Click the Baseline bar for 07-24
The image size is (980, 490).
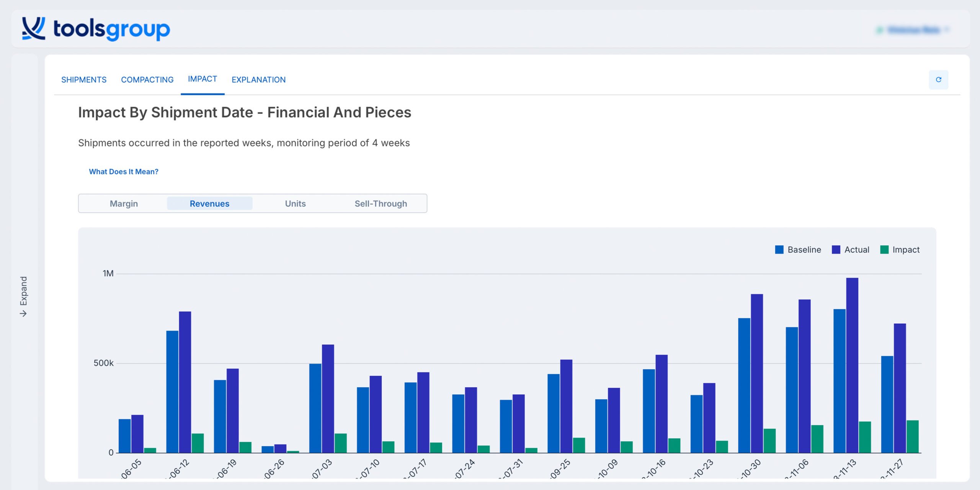tap(458, 423)
